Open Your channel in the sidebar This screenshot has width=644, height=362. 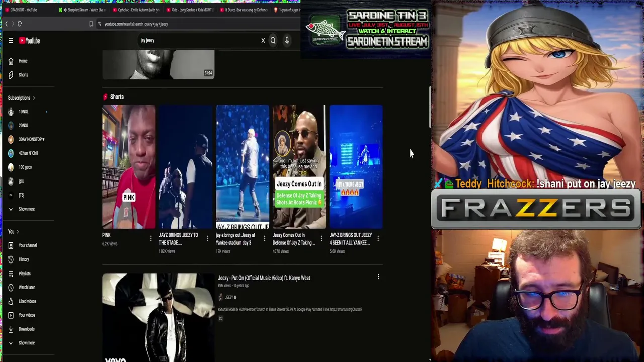point(28,245)
